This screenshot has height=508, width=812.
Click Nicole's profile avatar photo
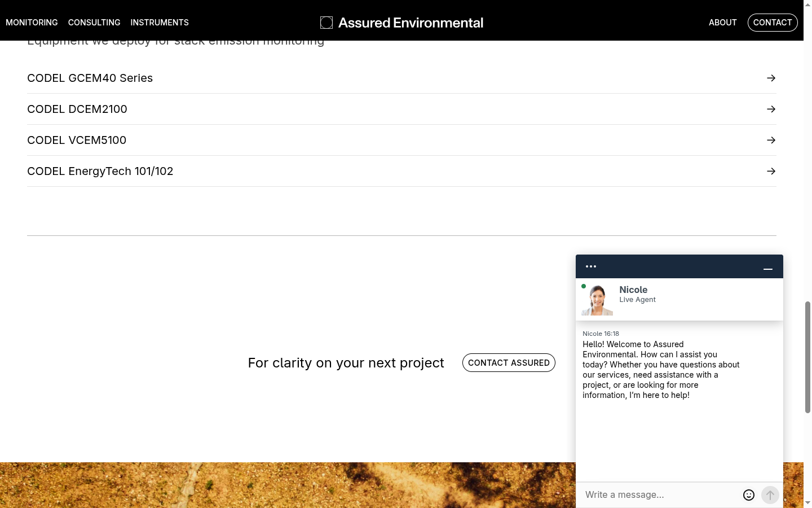597,299
